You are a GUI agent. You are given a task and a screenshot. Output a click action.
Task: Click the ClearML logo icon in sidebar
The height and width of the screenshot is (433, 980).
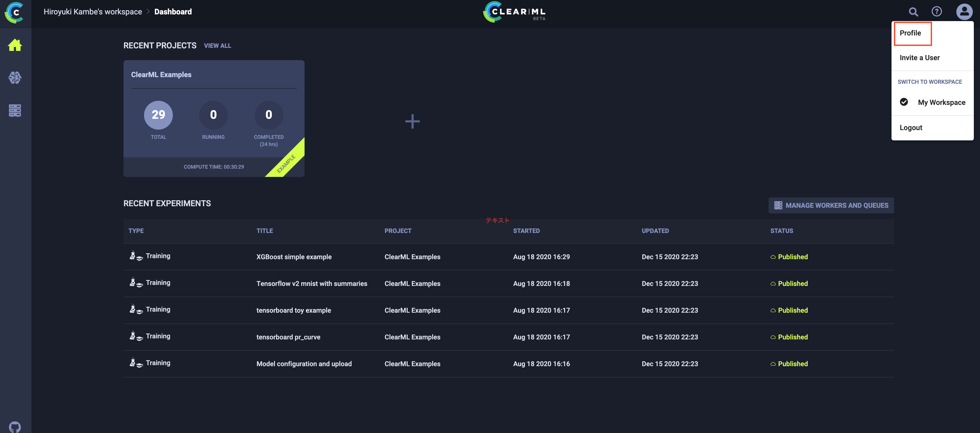coord(14,13)
